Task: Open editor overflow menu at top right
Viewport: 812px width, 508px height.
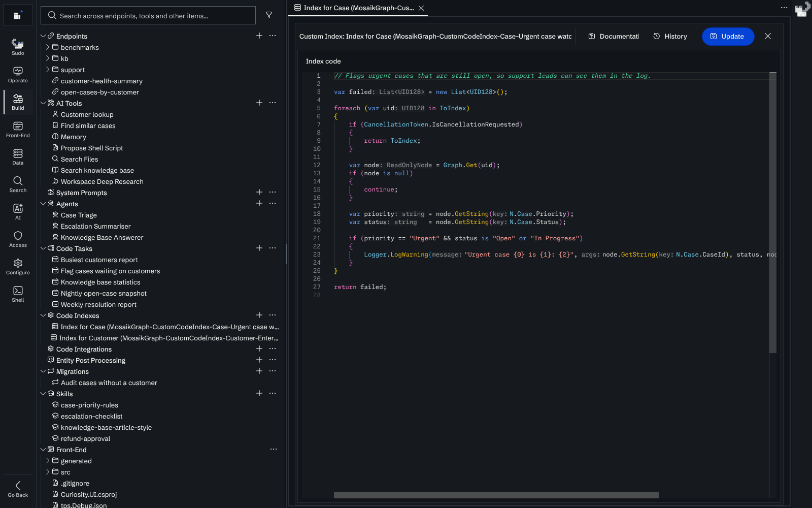Action: pos(784,8)
